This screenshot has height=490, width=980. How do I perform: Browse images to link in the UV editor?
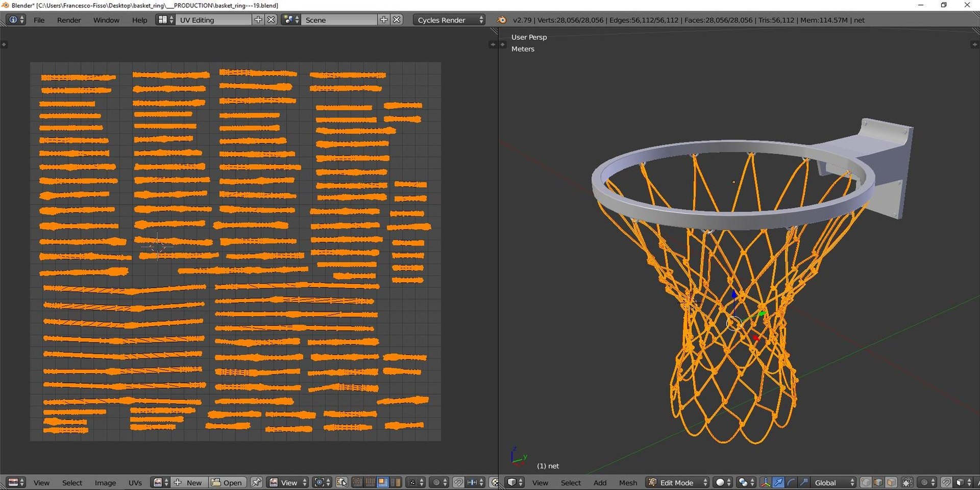(161, 482)
